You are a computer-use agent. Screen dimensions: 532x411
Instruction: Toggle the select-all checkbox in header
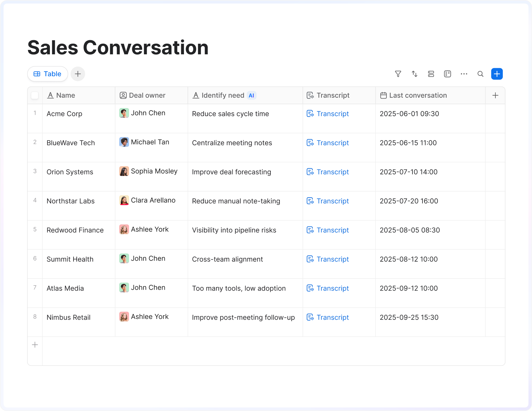35,95
